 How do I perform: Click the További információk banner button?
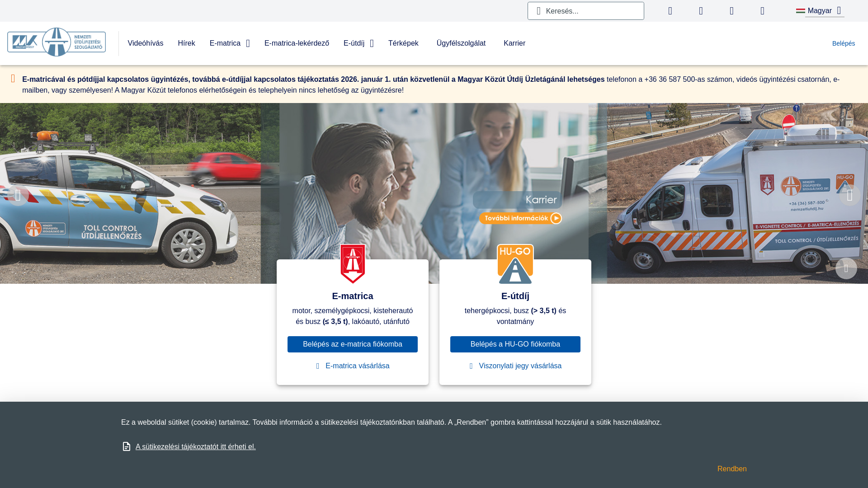[x=520, y=218]
